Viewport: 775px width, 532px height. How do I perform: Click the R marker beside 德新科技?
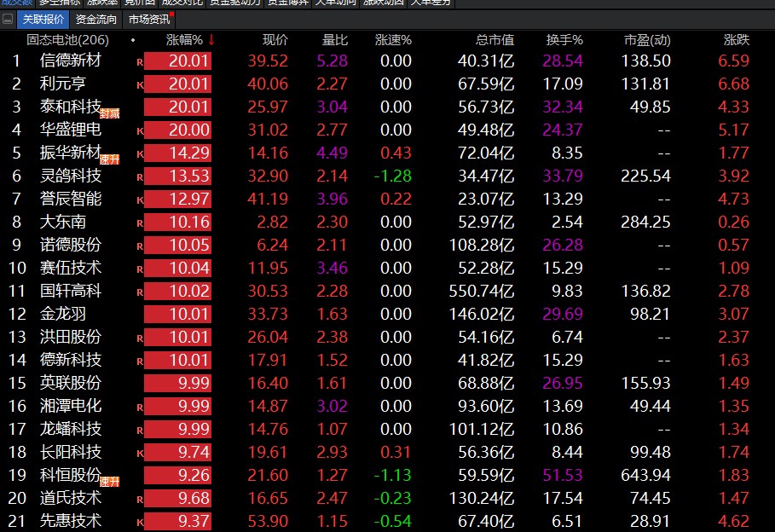[140, 361]
